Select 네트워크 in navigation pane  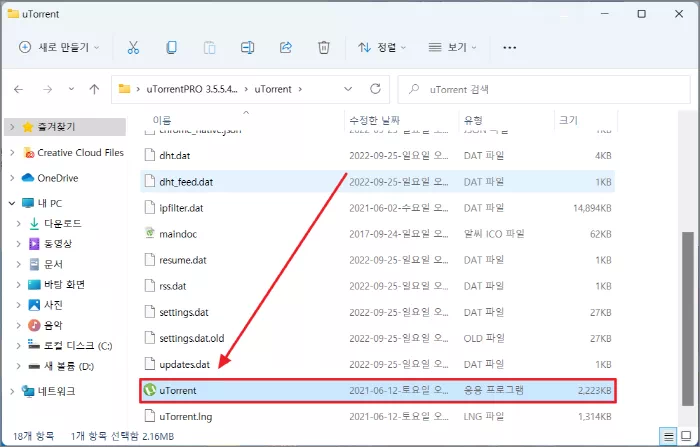pyautogui.click(x=56, y=391)
